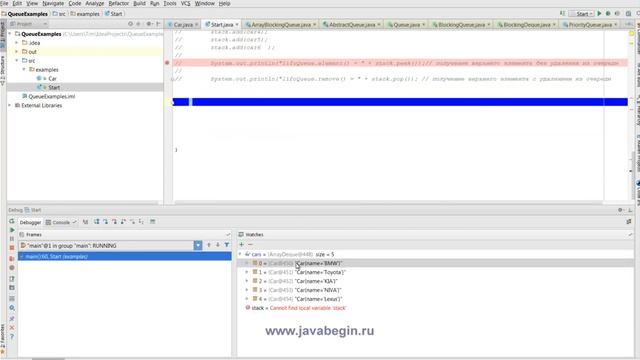Open the VCS menu
This screenshot has height=360, width=640.
(186, 3)
